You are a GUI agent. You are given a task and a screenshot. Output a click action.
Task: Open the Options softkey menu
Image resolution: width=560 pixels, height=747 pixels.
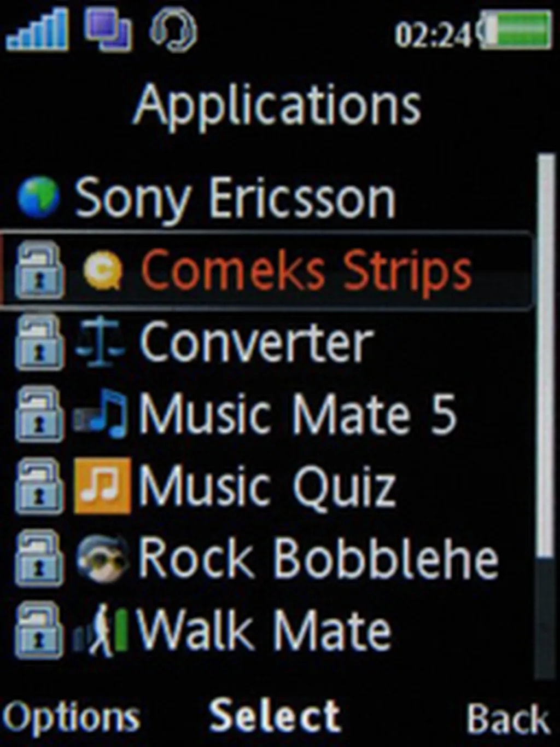click(x=71, y=717)
